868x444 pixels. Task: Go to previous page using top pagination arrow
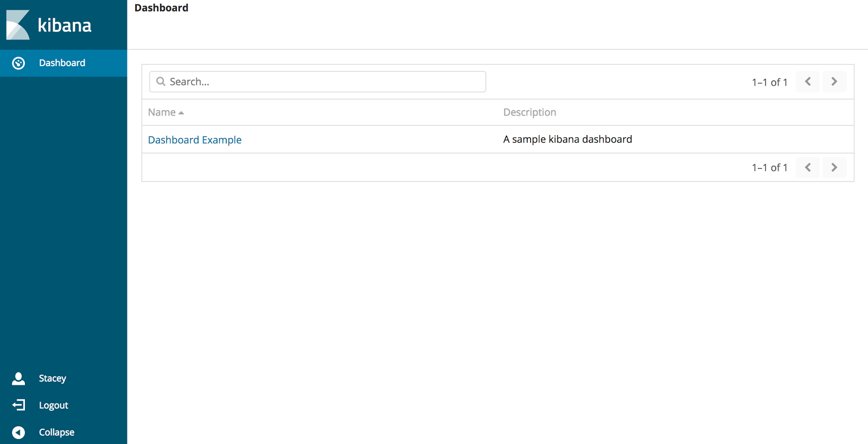pyautogui.click(x=807, y=82)
